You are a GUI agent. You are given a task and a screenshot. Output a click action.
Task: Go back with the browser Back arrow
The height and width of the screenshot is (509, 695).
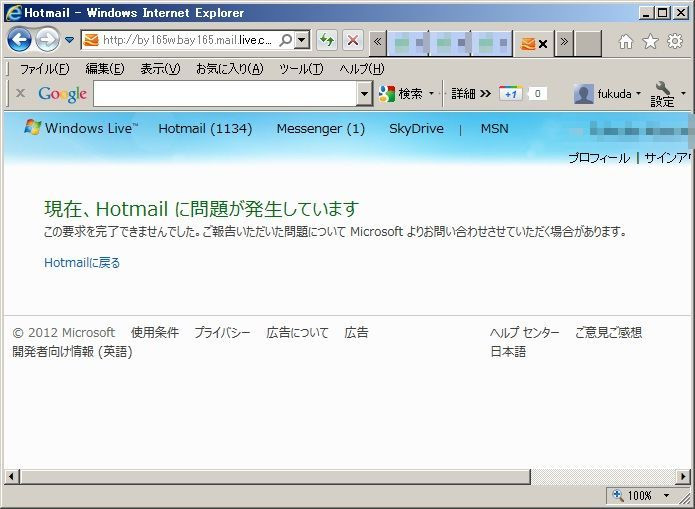coord(19,40)
